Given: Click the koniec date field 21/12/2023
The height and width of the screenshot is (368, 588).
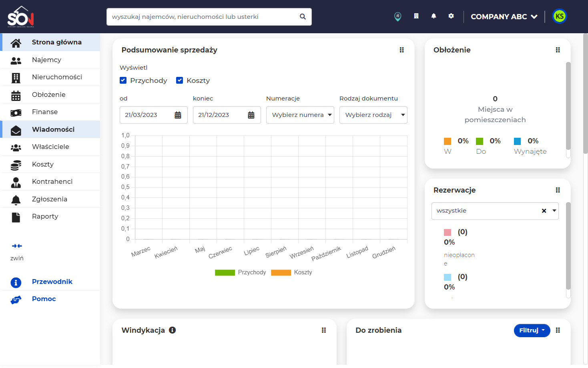Looking at the screenshot, I should tap(227, 115).
